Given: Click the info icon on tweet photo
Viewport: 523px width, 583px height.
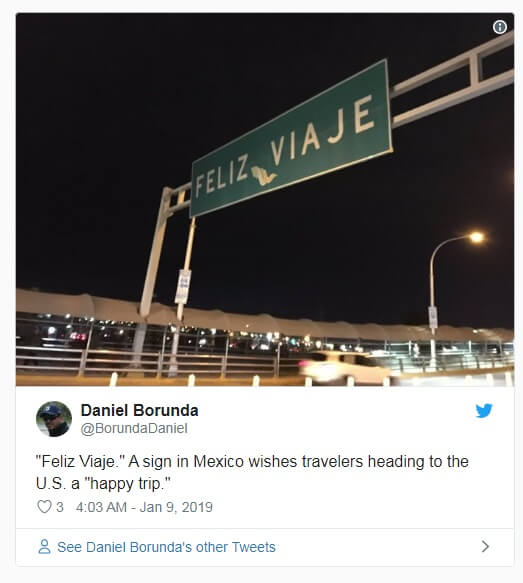Looking at the screenshot, I should pos(500,27).
